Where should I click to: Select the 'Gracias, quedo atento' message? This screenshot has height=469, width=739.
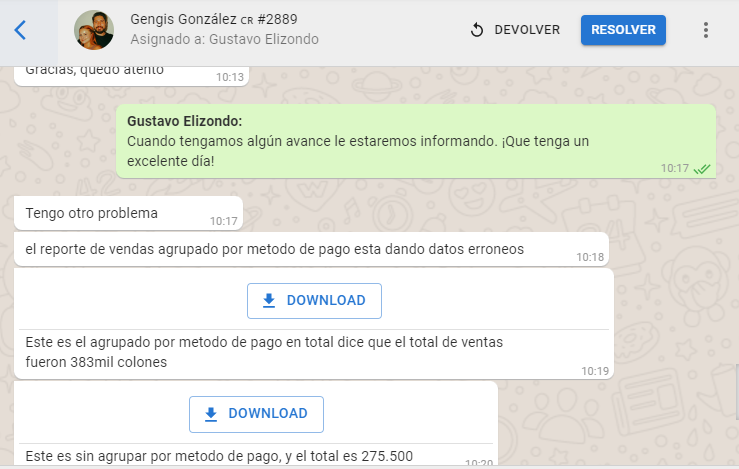[94, 72]
